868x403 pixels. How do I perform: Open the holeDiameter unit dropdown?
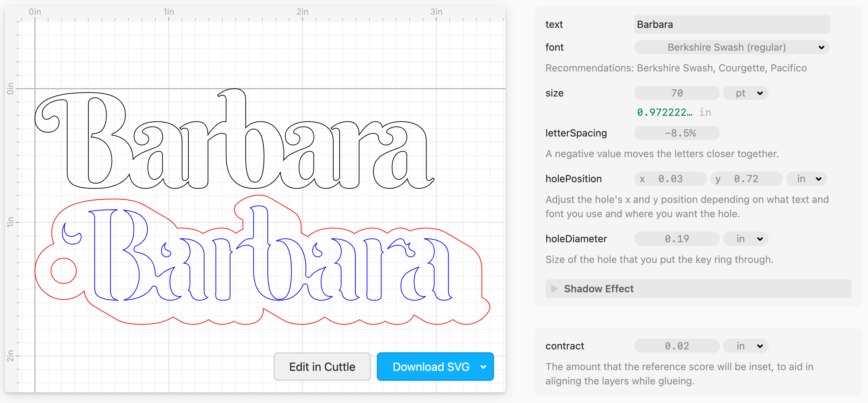(746, 239)
